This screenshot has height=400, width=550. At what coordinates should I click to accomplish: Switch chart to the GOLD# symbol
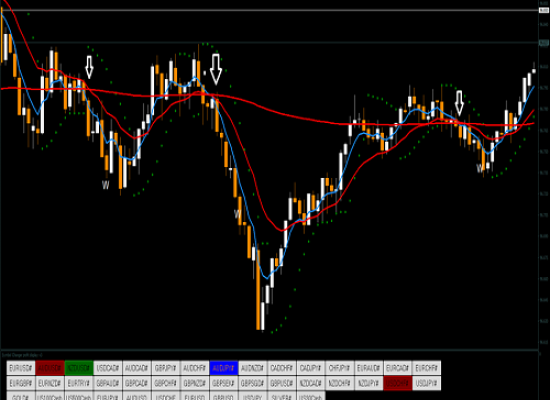click(21, 396)
